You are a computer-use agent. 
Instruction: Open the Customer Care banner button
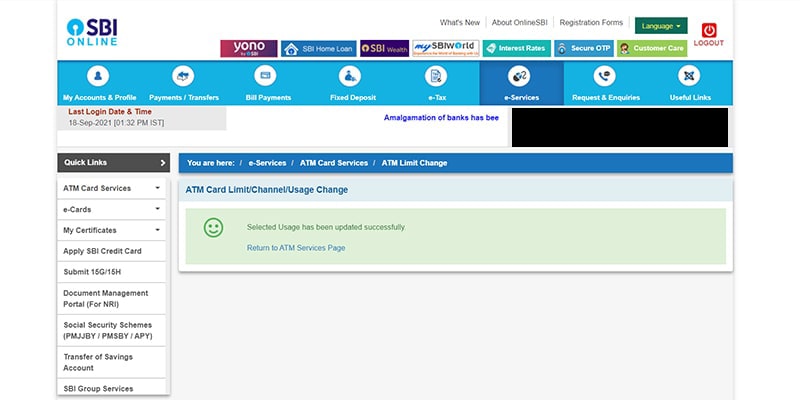point(652,48)
